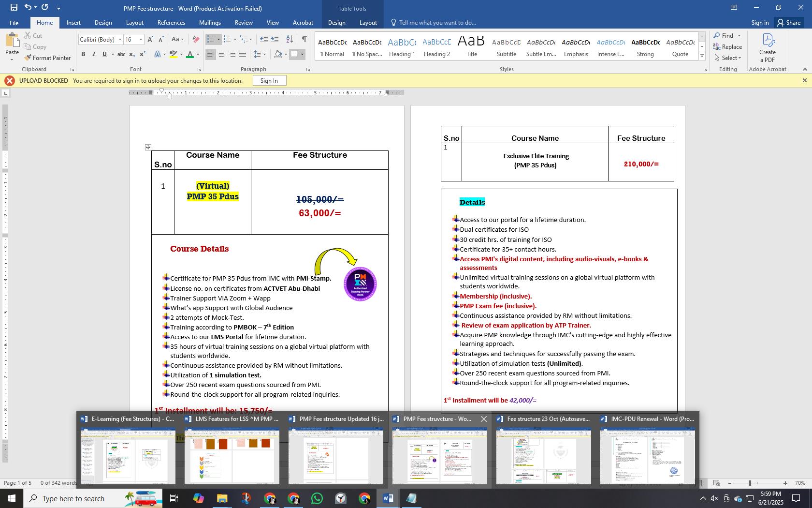Image resolution: width=812 pixels, height=508 pixels.
Task: Decrease the paragraph indent
Action: coord(263,40)
